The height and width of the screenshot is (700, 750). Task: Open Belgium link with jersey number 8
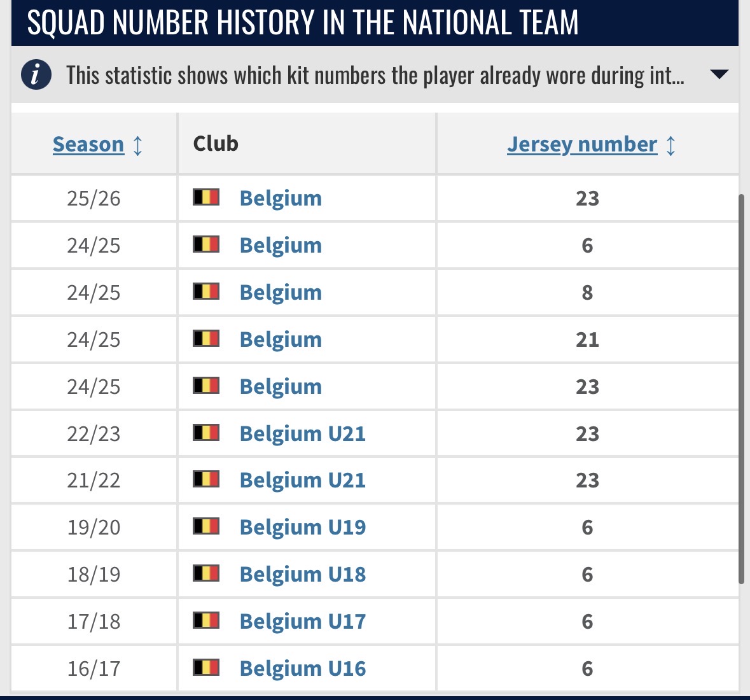click(281, 292)
